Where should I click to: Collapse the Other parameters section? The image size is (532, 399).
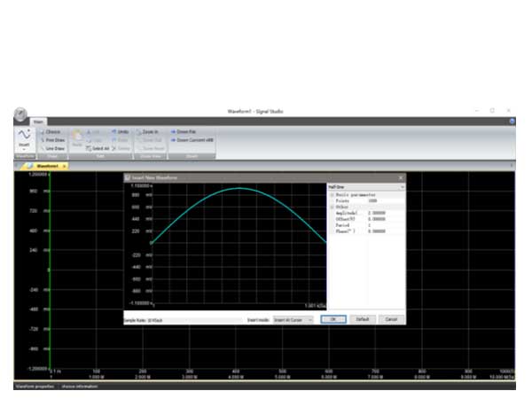tap(332, 207)
